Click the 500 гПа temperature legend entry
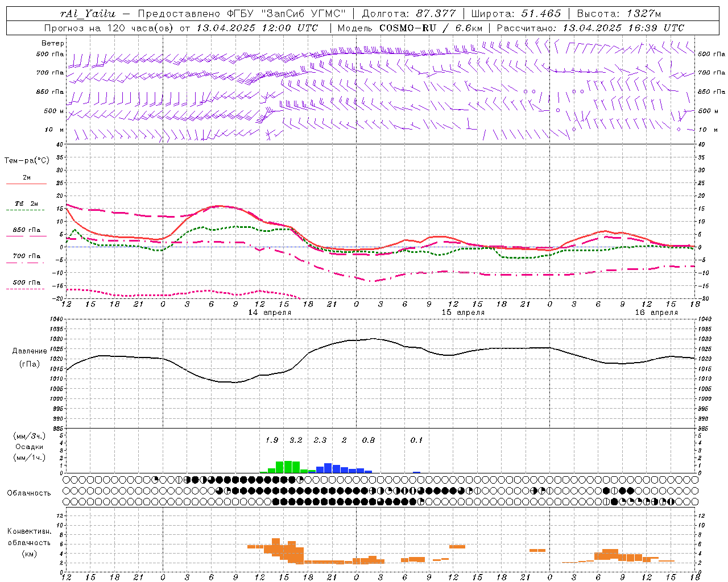The width and height of the screenshot is (728, 582). point(27,282)
